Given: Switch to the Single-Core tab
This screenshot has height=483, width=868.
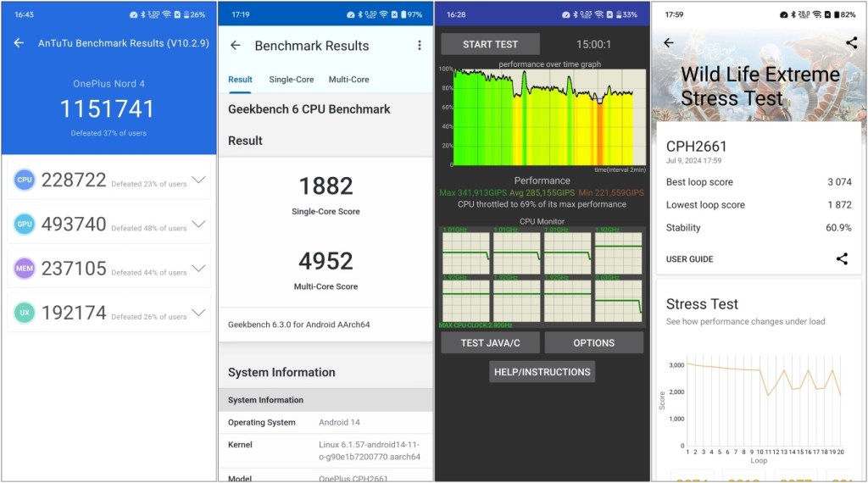Looking at the screenshot, I should tap(292, 80).
